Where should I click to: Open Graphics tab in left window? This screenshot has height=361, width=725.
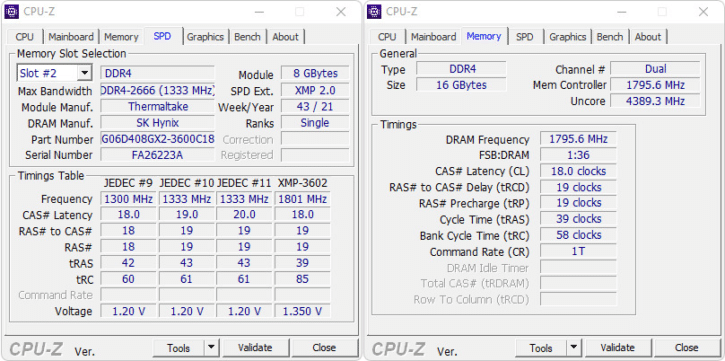pyautogui.click(x=205, y=37)
